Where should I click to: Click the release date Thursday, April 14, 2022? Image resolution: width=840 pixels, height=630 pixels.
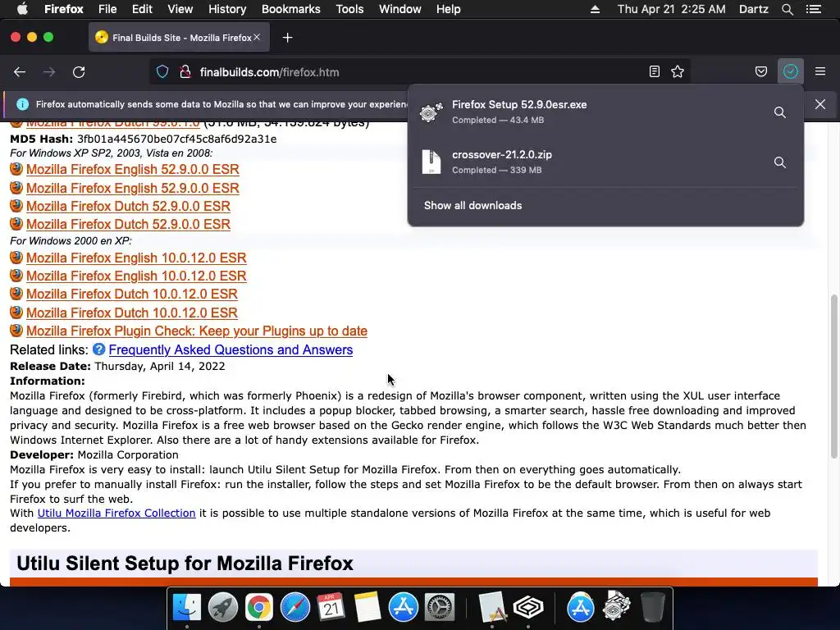click(160, 367)
